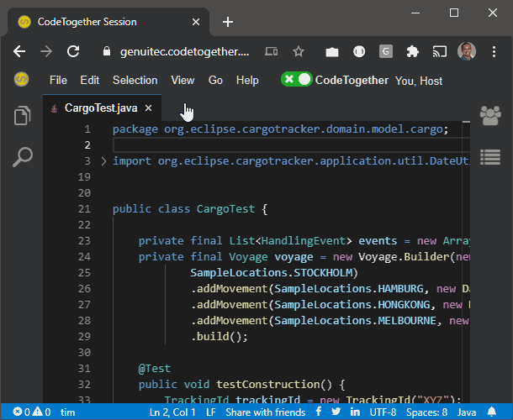Open the View menu
This screenshot has width=513, height=420.
click(182, 80)
